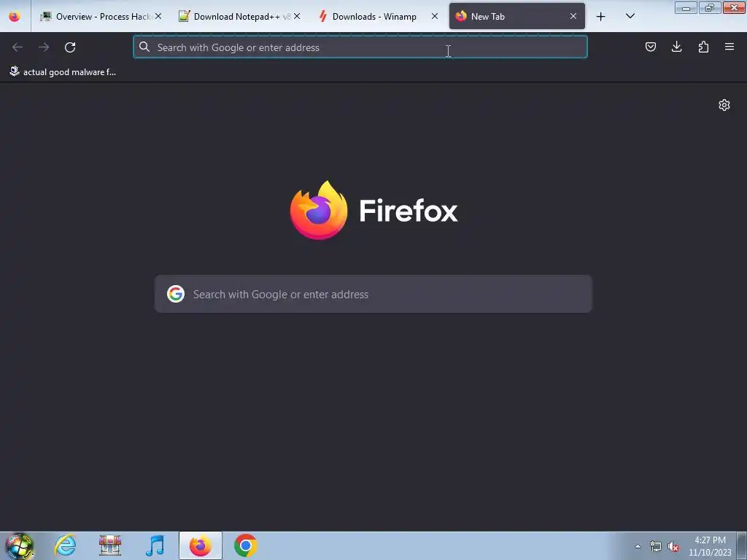
Task: Go forward one page
Action: point(44,47)
